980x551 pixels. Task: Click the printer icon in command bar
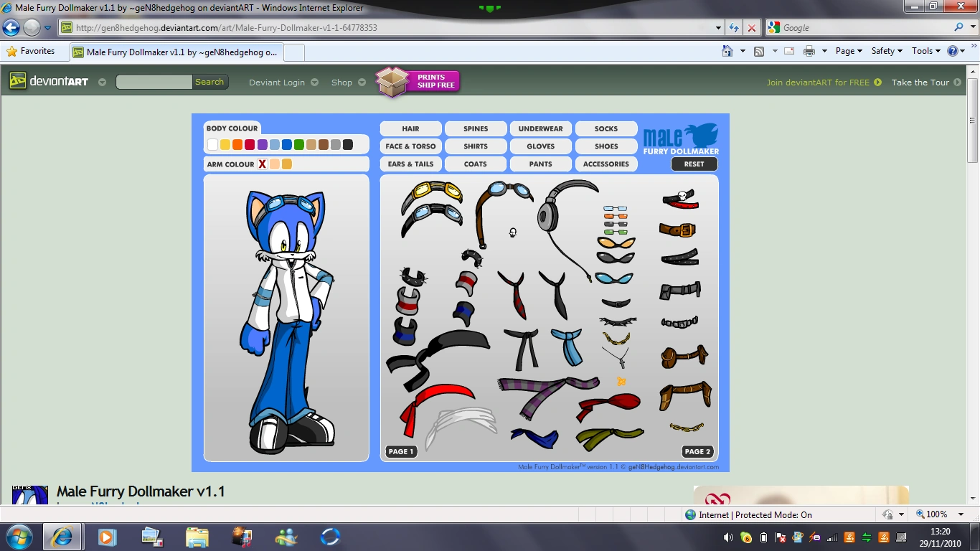[x=809, y=51]
